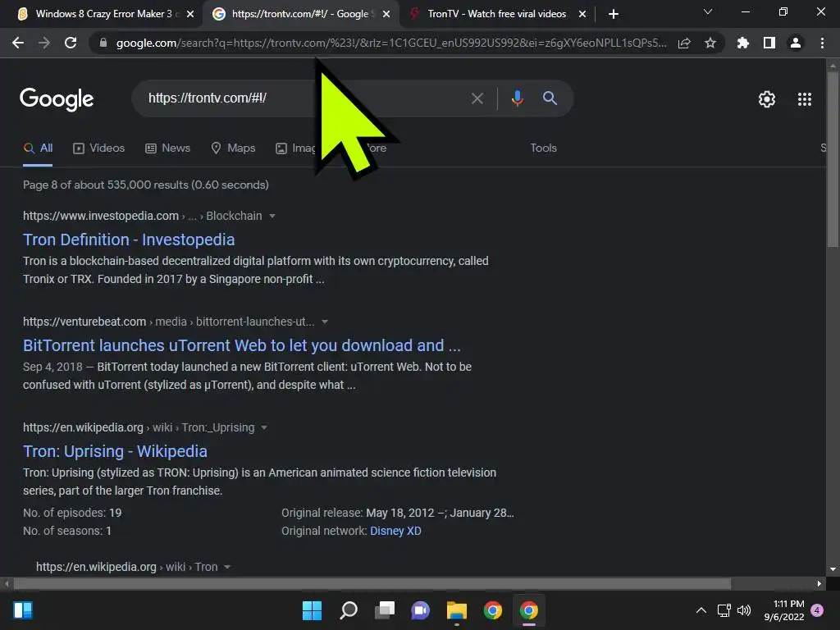The height and width of the screenshot is (630, 840).
Task: Submit search with magnifier icon
Action: coord(550,98)
